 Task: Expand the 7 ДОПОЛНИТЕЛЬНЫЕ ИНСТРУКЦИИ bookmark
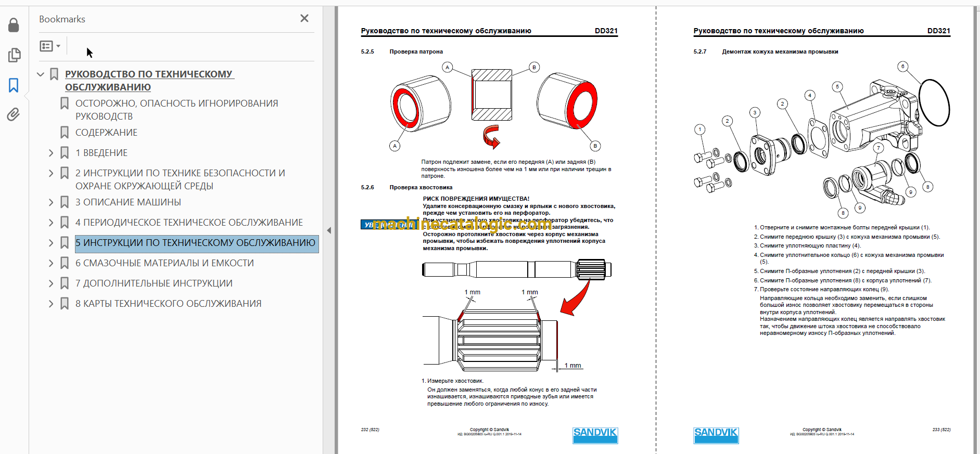tap(51, 283)
